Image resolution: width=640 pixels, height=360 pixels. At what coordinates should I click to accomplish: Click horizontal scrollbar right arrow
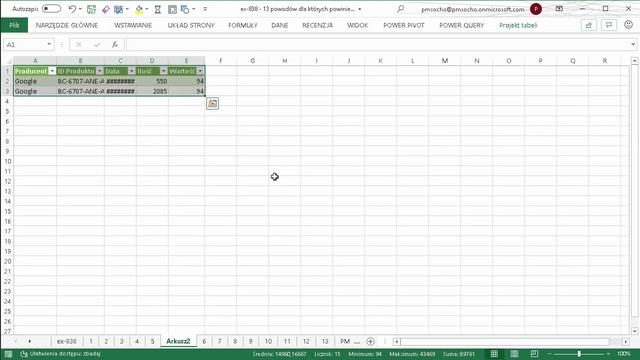626,341
